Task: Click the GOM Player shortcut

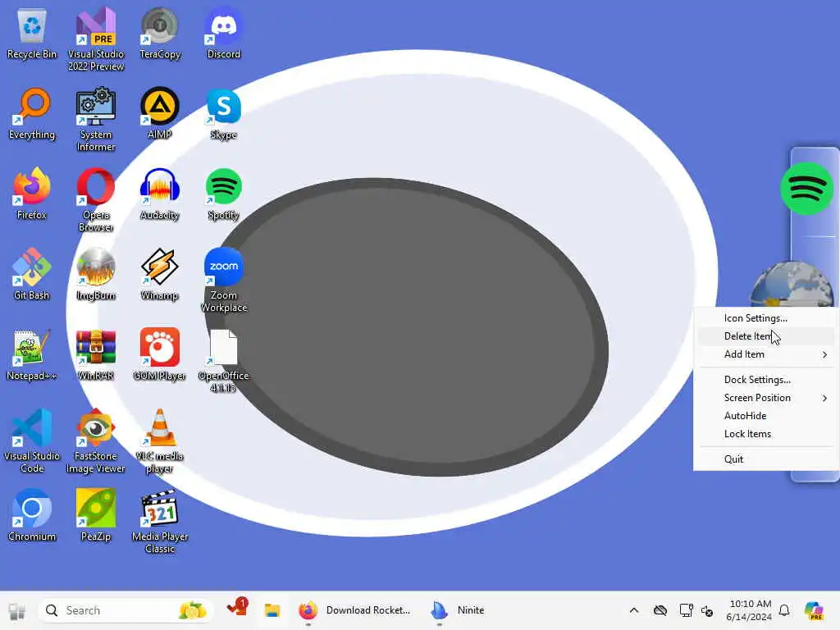Action: coord(160,355)
